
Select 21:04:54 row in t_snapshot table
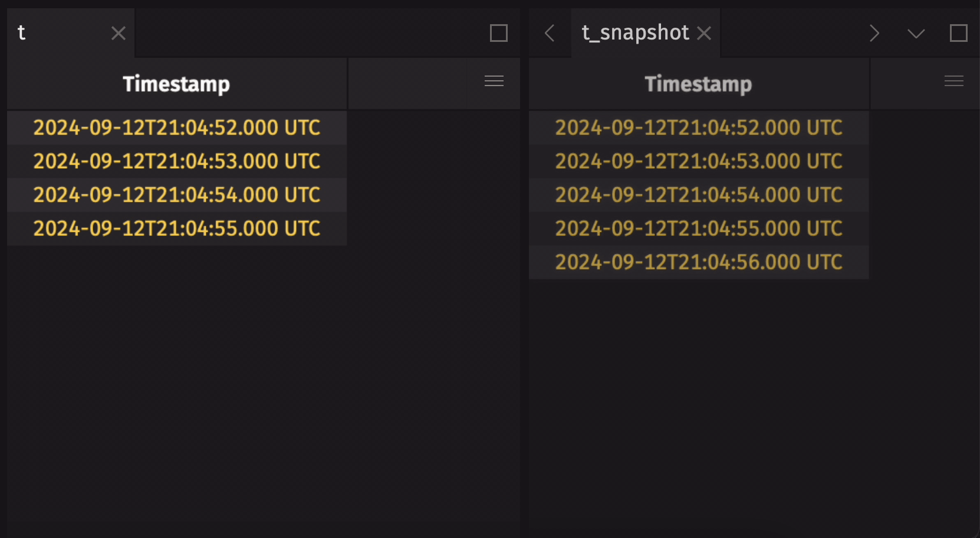pos(698,195)
